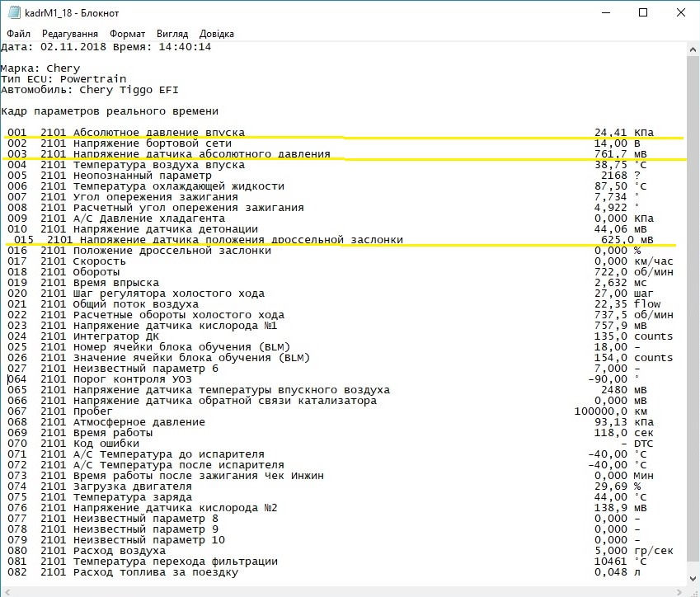Image resolution: width=700 pixels, height=597 pixels.
Task: Click the 'Обороты' row 018
Action: tap(341, 272)
